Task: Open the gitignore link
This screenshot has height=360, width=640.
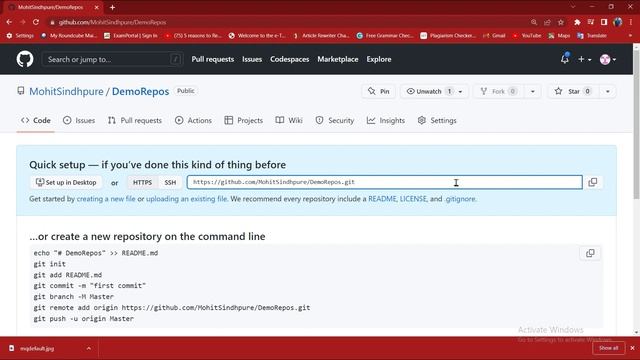Action: (460, 199)
